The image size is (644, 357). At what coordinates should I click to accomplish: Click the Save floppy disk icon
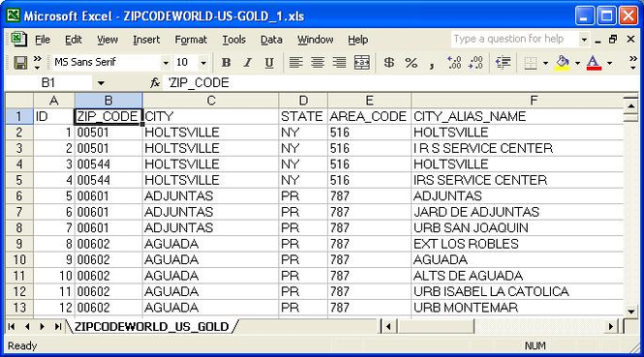click(x=20, y=63)
